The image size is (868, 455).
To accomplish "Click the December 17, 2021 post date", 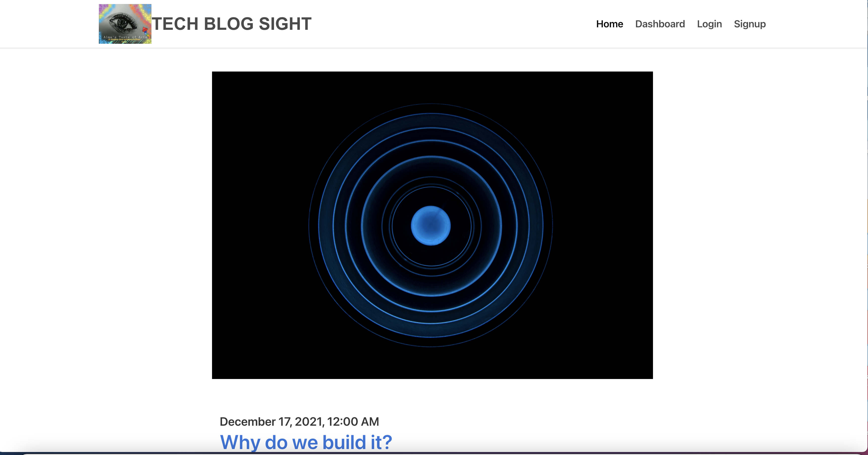I will tap(271, 422).
